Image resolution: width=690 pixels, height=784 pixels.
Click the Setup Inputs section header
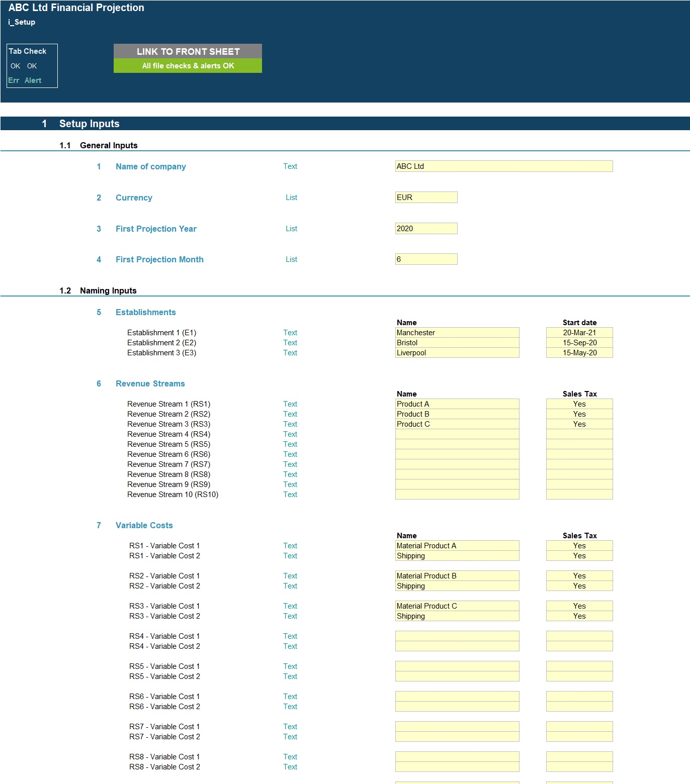click(89, 124)
